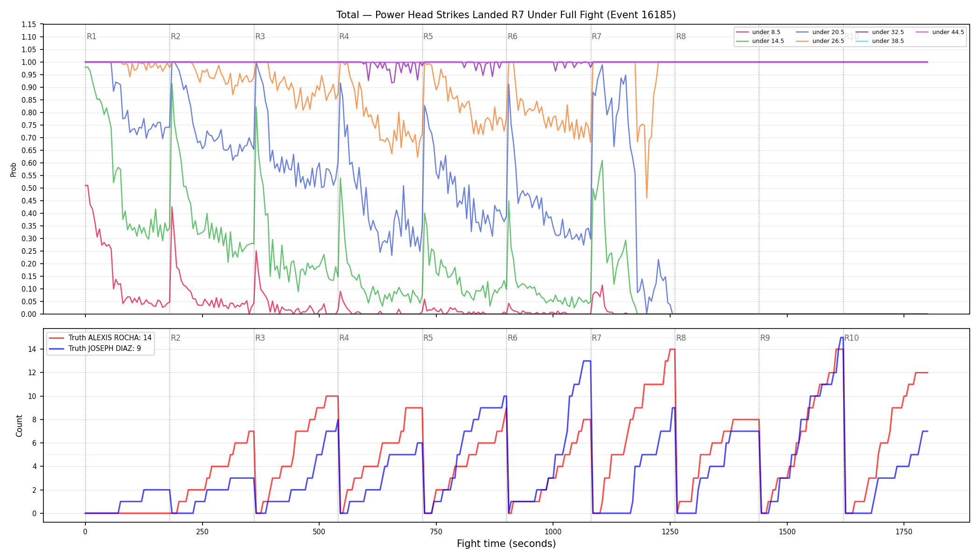Click the 0.75 tick on Prob axis
980x560 pixels.
pyautogui.click(x=29, y=125)
